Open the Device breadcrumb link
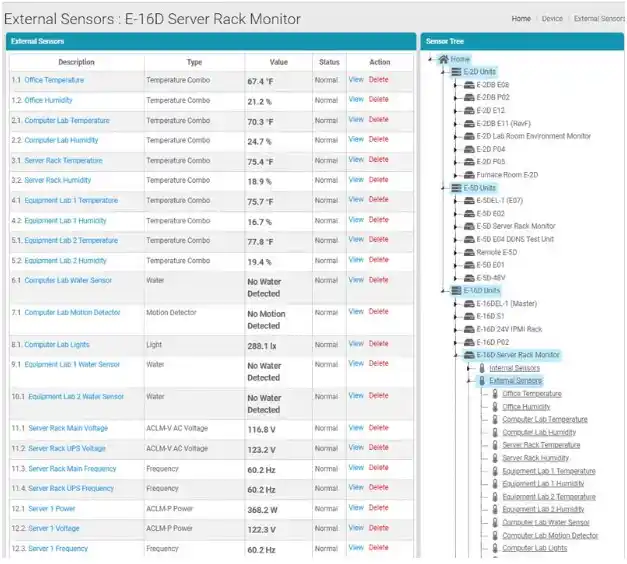 coord(551,18)
